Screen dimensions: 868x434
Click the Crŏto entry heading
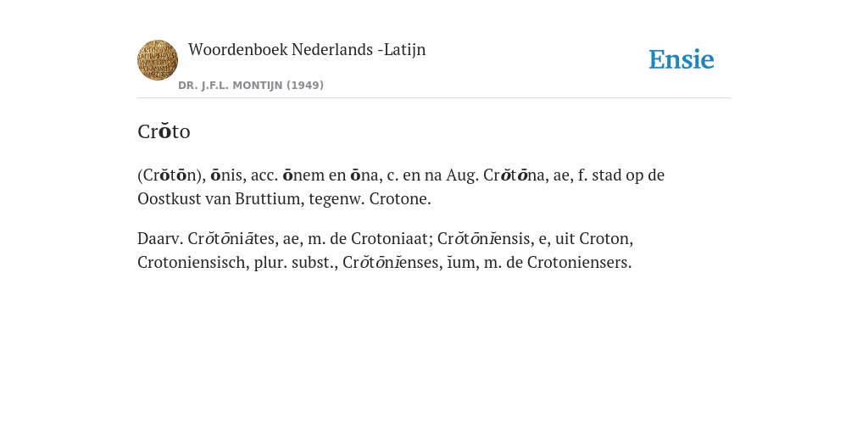click(164, 131)
